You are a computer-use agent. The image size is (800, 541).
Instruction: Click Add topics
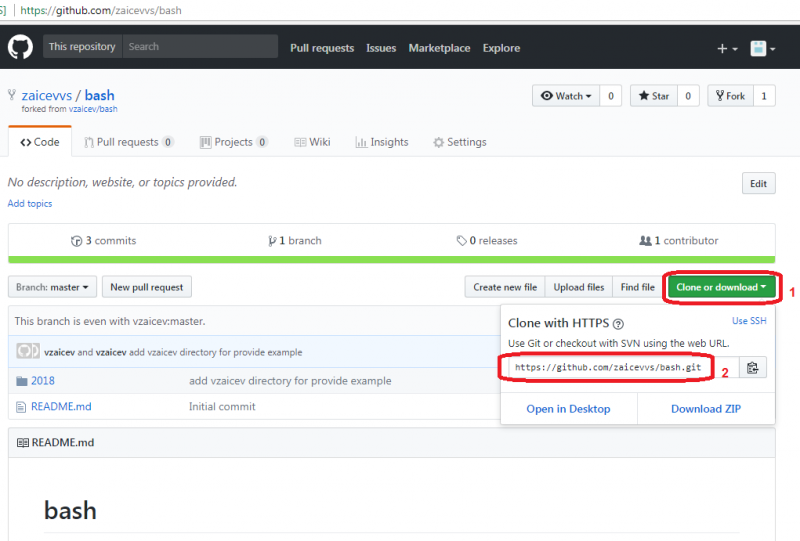(x=30, y=203)
